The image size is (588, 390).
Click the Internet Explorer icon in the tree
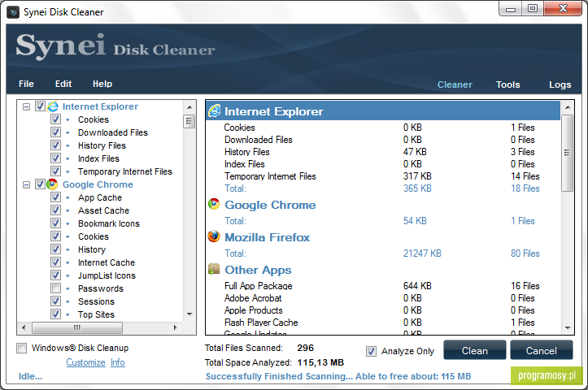click(53, 106)
